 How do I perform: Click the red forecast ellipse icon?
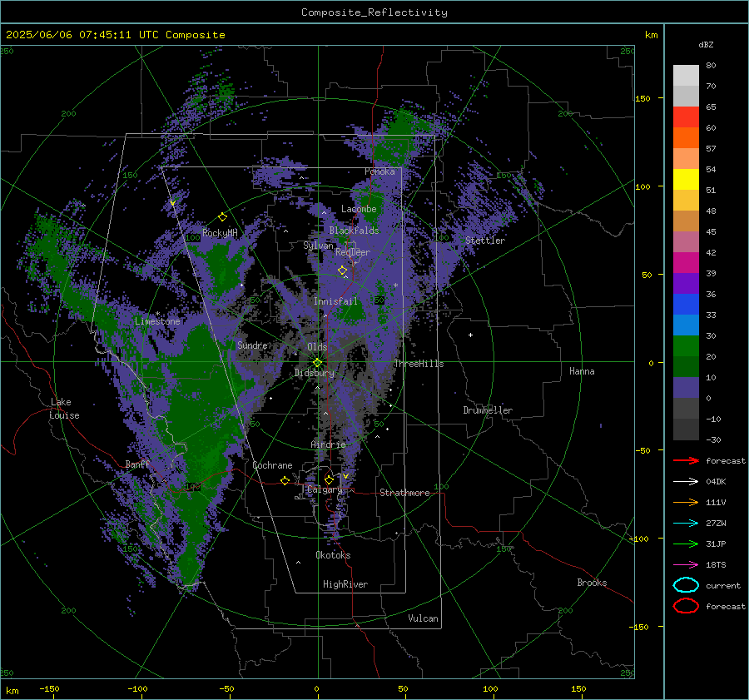[686, 605]
